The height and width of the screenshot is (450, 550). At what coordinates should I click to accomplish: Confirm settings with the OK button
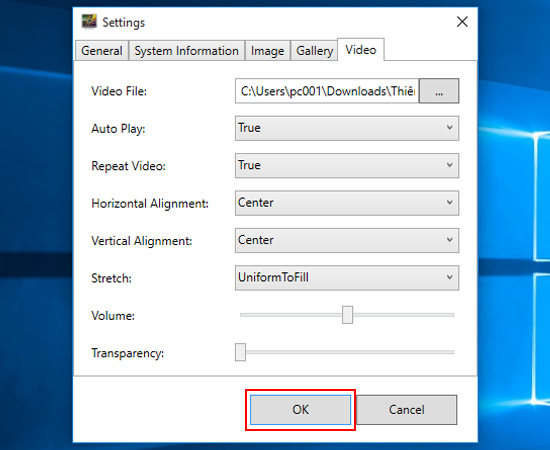pyautogui.click(x=300, y=410)
